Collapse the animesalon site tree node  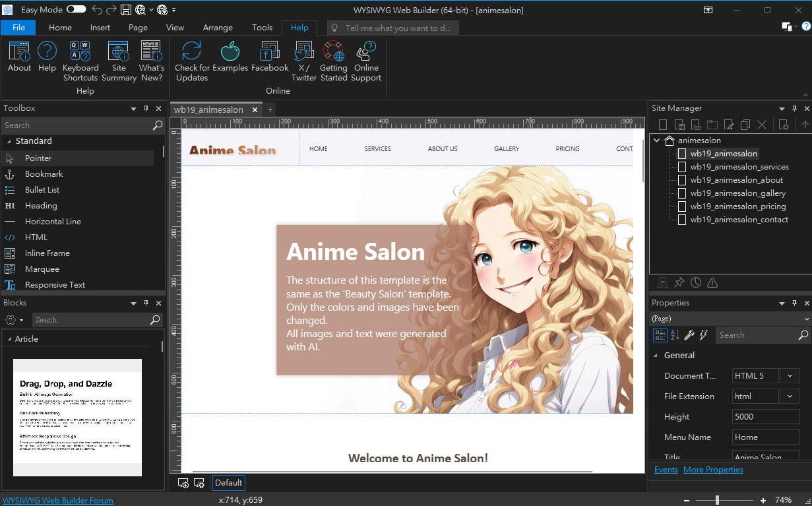click(656, 141)
